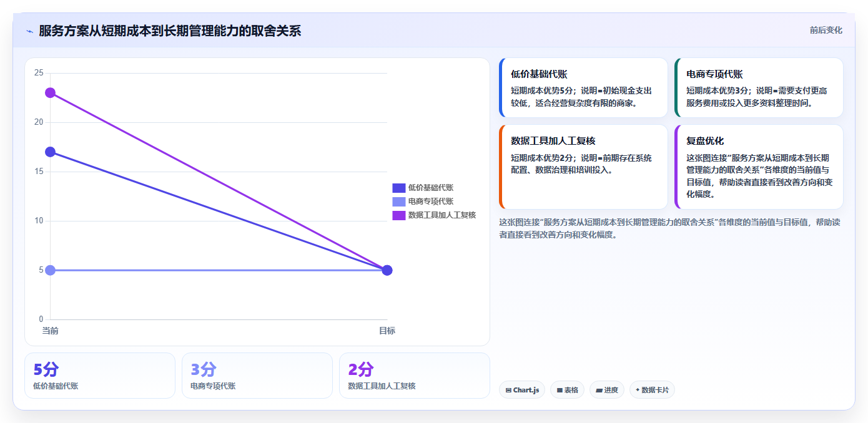Toggle the 数据工具加人工复核 legend swatch
Screen dimensions: 868x423
(x=399, y=215)
